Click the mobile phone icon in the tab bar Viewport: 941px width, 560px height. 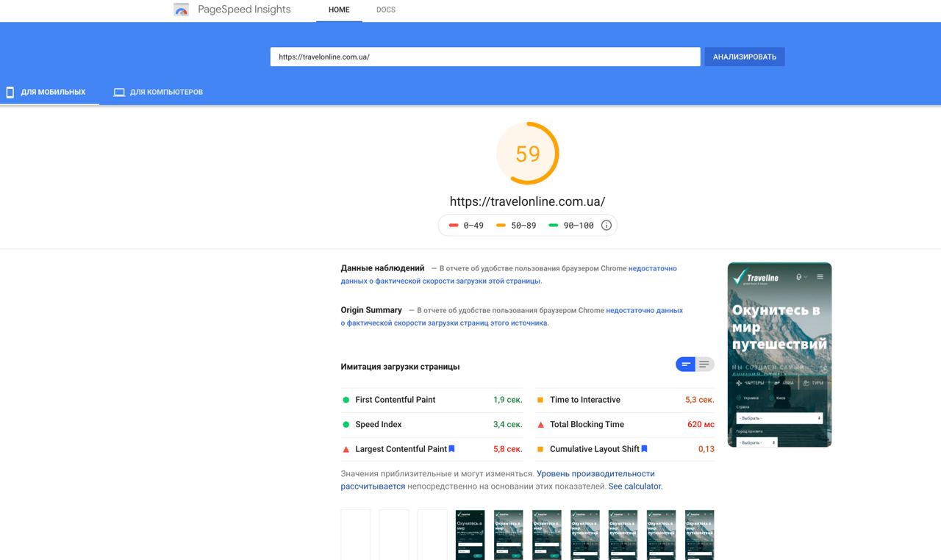[x=10, y=93]
